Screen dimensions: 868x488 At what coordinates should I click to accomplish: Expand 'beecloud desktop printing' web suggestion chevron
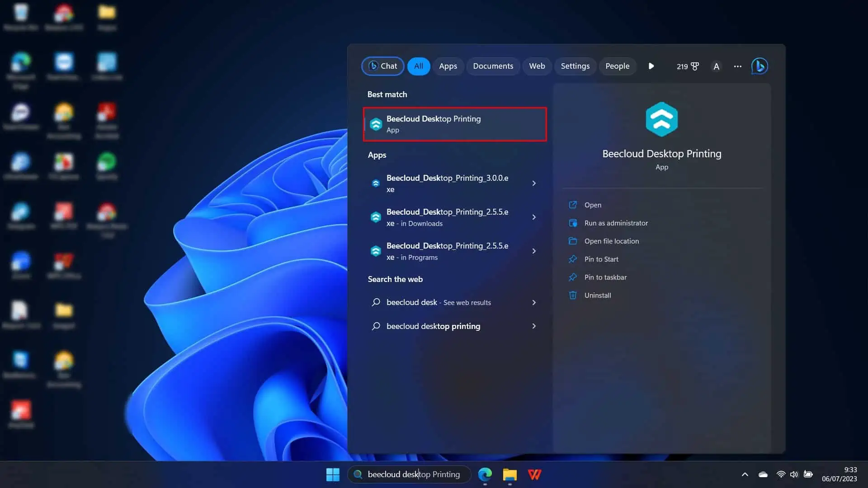(x=534, y=326)
